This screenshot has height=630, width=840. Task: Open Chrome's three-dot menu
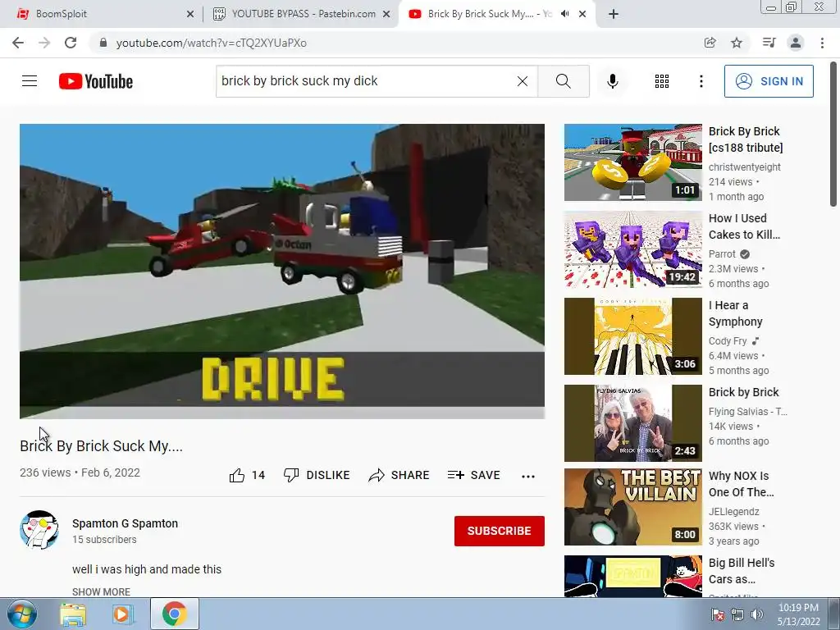822,43
